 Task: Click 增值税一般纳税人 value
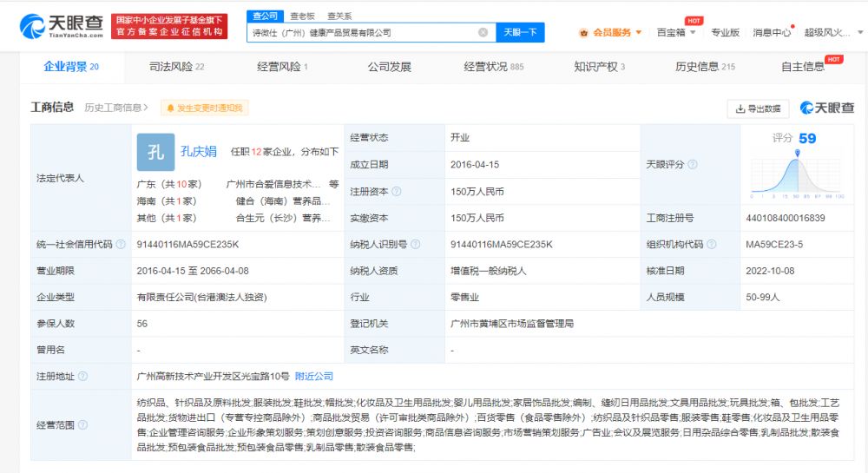click(488, 271)
